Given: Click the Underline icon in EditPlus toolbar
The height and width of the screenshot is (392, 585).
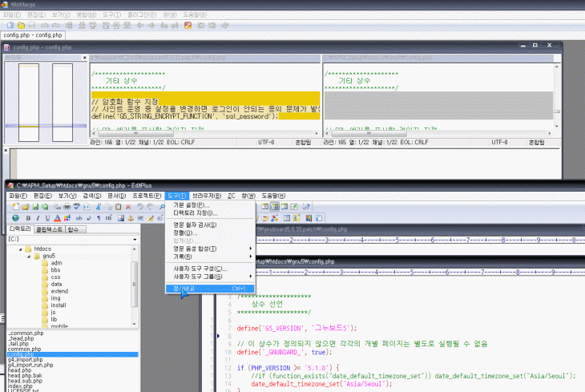Looking at the screenshot, I should 47,217.
